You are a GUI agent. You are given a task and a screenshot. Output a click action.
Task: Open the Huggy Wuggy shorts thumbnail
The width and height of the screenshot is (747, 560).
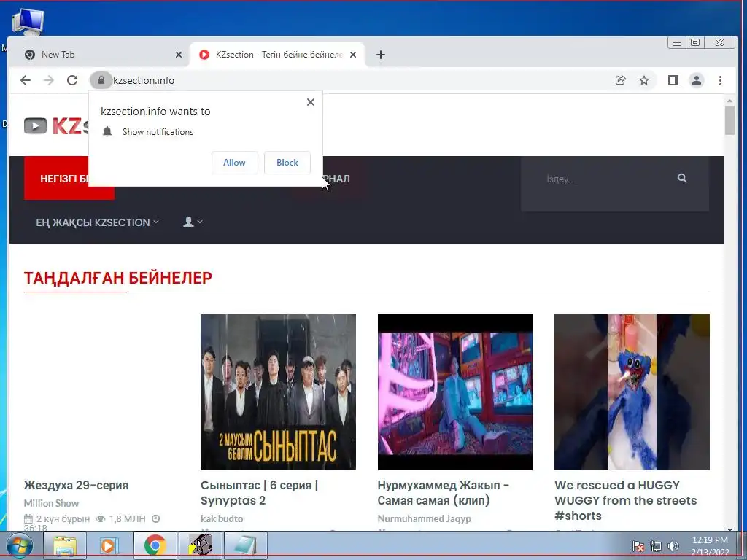632,392
